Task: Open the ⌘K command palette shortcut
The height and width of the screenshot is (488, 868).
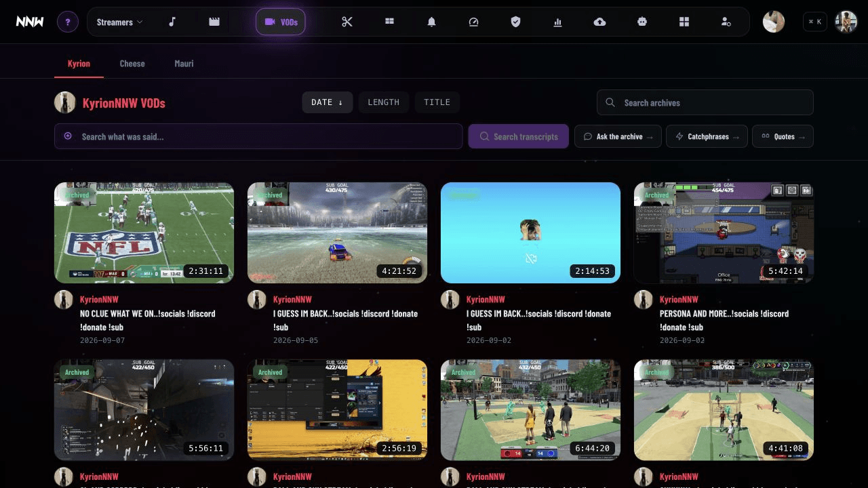Action: tap(815, 22)
